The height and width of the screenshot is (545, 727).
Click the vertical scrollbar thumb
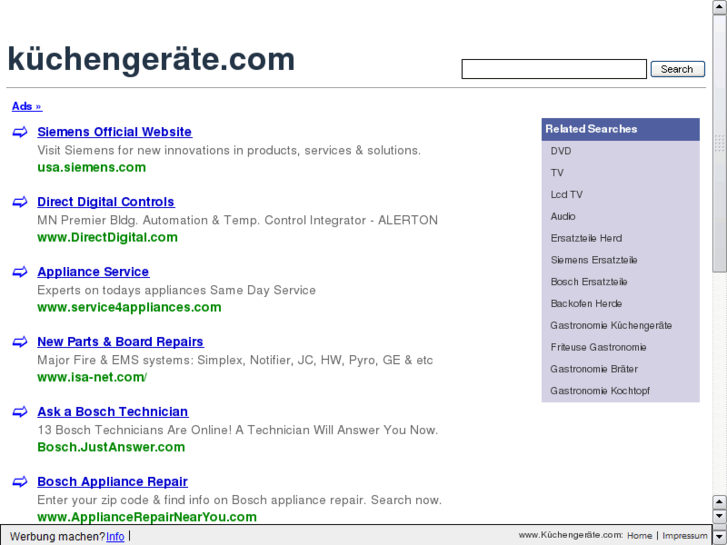tap(720, 143)
